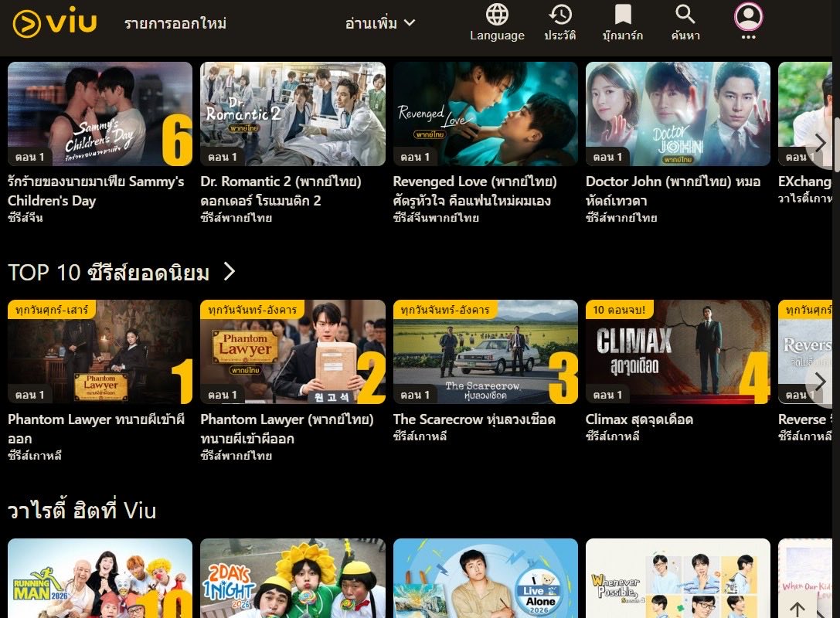Open the bookmark icon
Viewport: 840px width, 618px height.
pyautogui.click(x=623, y=15)
